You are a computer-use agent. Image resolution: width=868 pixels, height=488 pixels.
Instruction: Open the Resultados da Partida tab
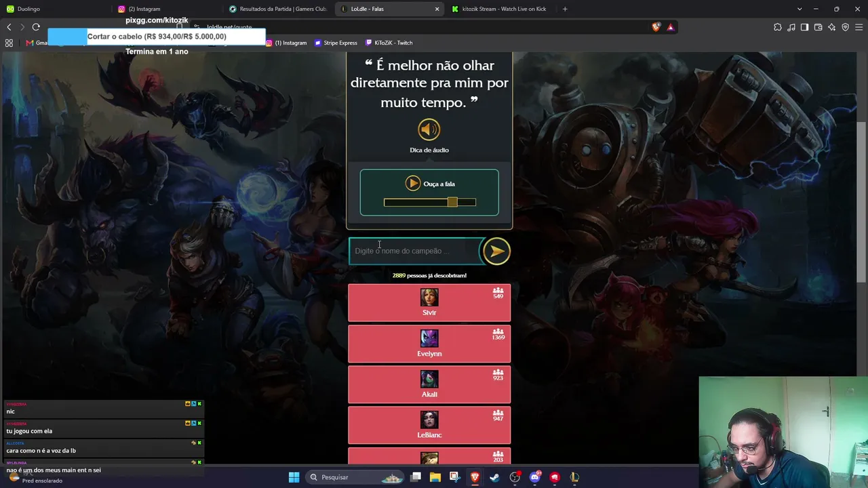[x=278, y=9]
